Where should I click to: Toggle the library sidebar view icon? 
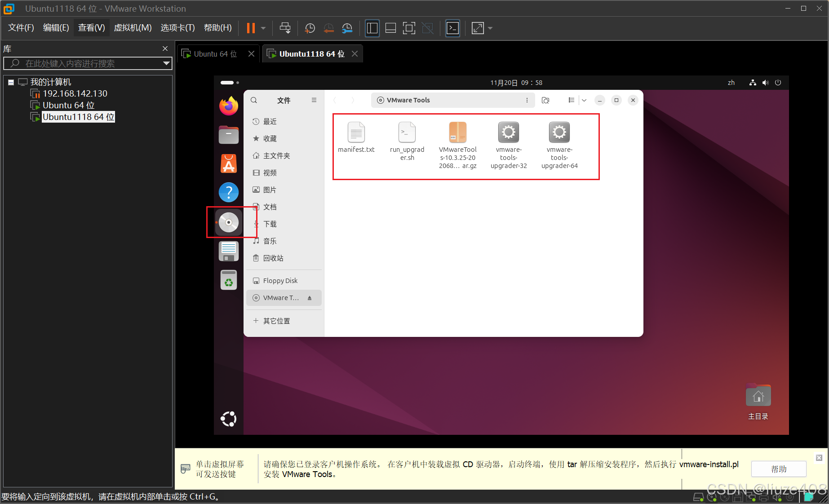coord(372,28)
